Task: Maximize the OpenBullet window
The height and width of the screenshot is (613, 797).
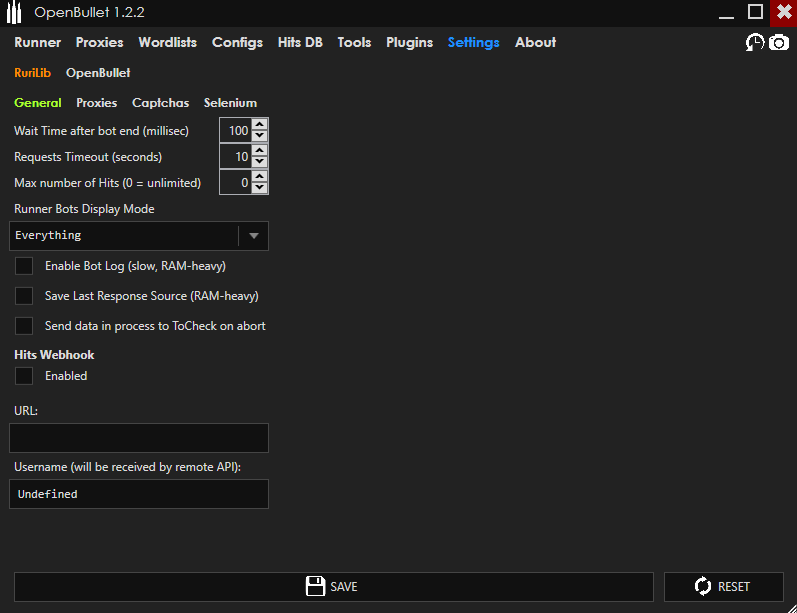Action: pyautogui.click(x=755, y=12)
